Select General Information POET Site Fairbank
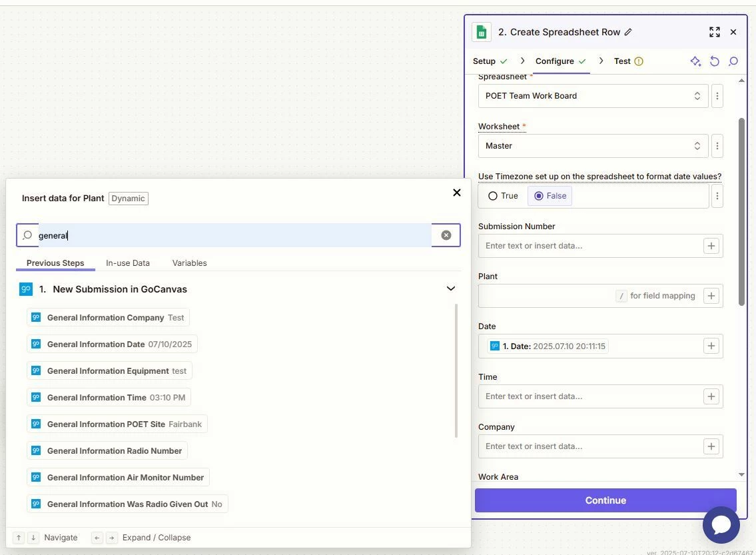756x555 pixels. 117,424
